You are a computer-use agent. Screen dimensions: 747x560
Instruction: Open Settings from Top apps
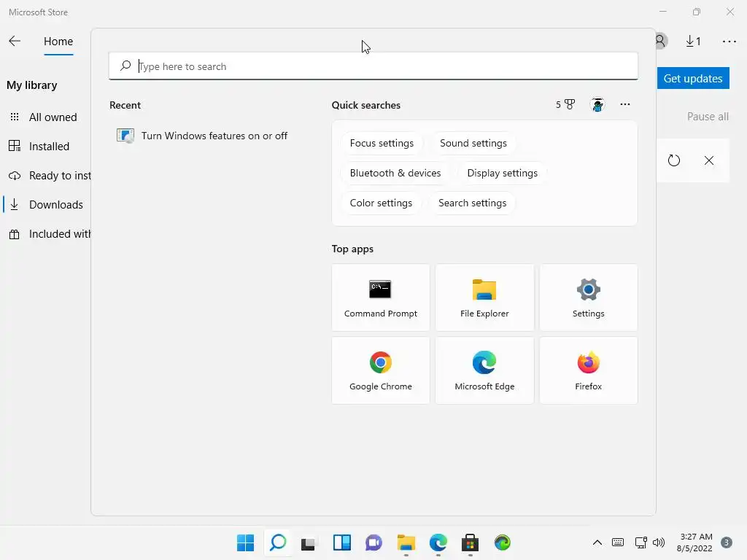(x=589, y=297)
